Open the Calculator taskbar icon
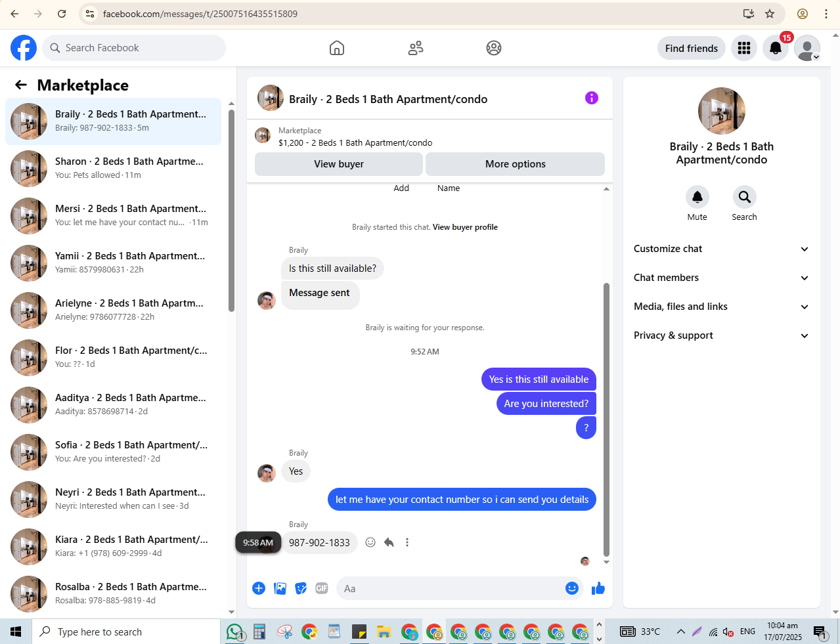 point(259,632)
